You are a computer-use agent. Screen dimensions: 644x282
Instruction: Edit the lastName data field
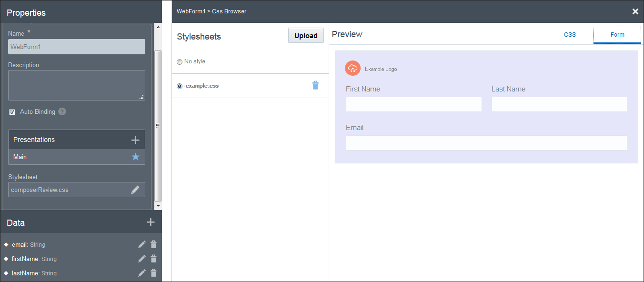(x=142, y=273)
